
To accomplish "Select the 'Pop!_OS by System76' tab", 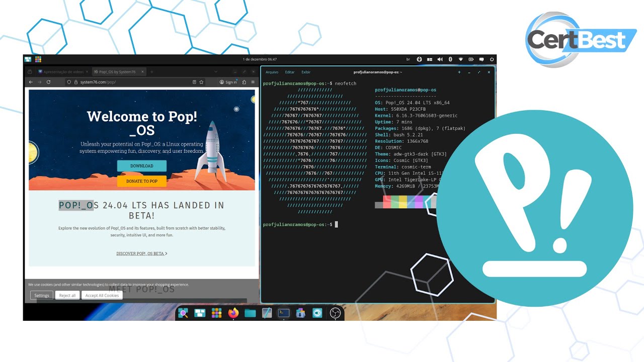I will pyautogui.click(x=118, y=72).
